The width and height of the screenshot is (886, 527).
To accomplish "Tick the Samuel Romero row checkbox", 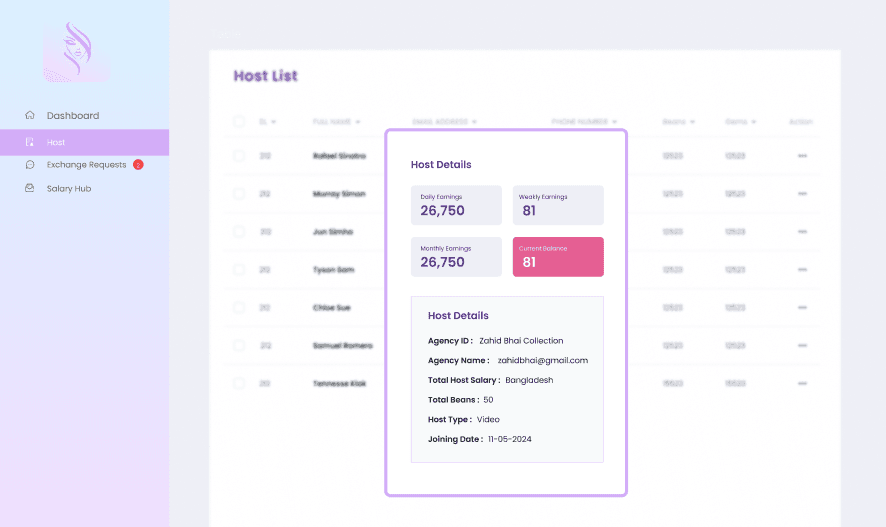I will [239, 345].
